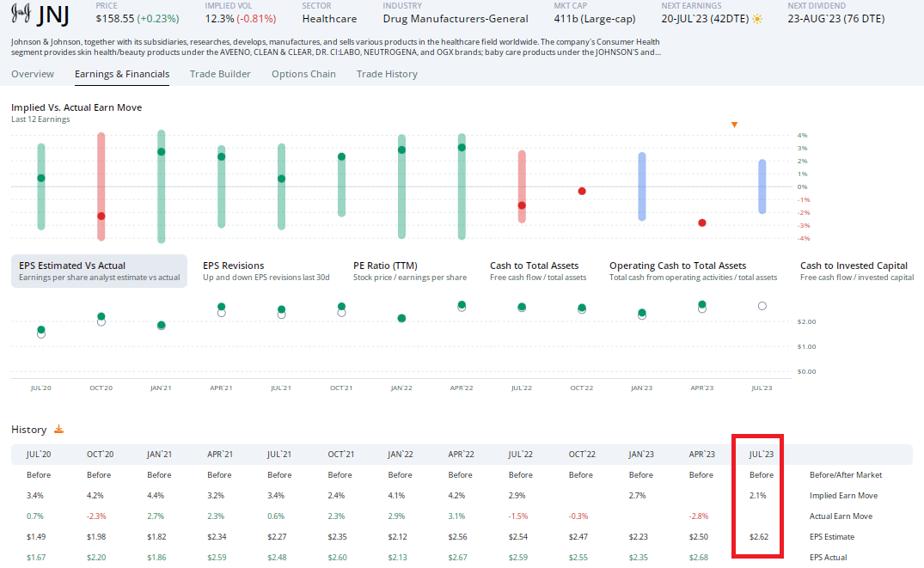The width and height of the screenshot is (924, 568).
Task: Click the blue JUL'23 implied move bar
Action: coord(762,186)
